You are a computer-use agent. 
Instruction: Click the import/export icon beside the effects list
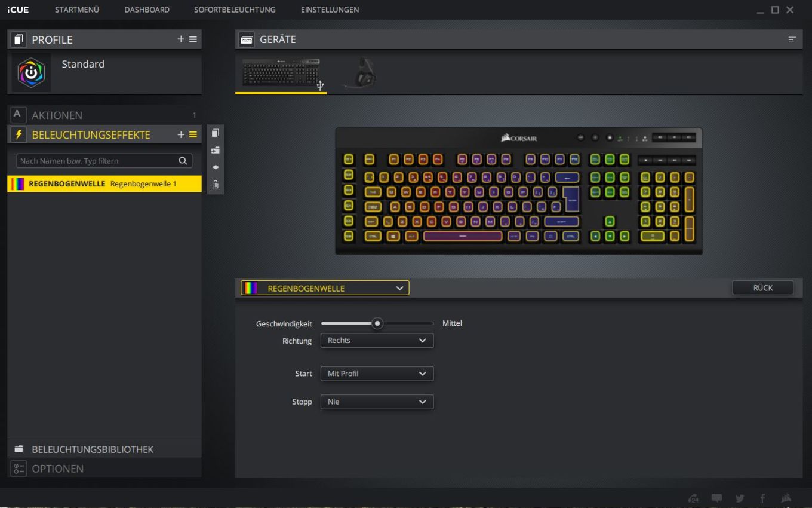pos(216,150)
